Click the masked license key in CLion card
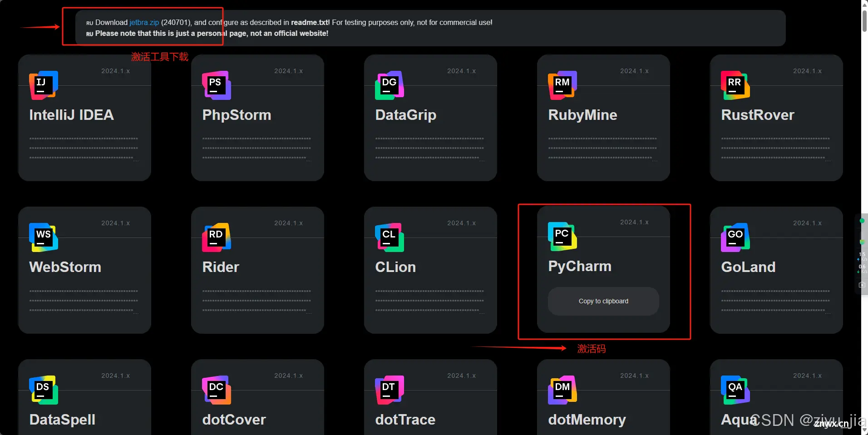 (x=430, y=302)
